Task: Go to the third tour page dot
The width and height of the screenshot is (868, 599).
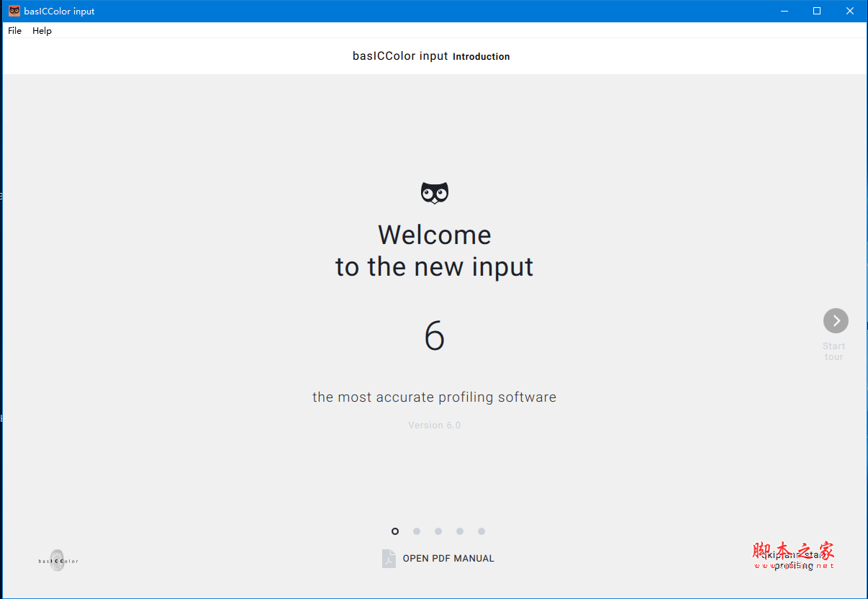Action: (438, 531)
